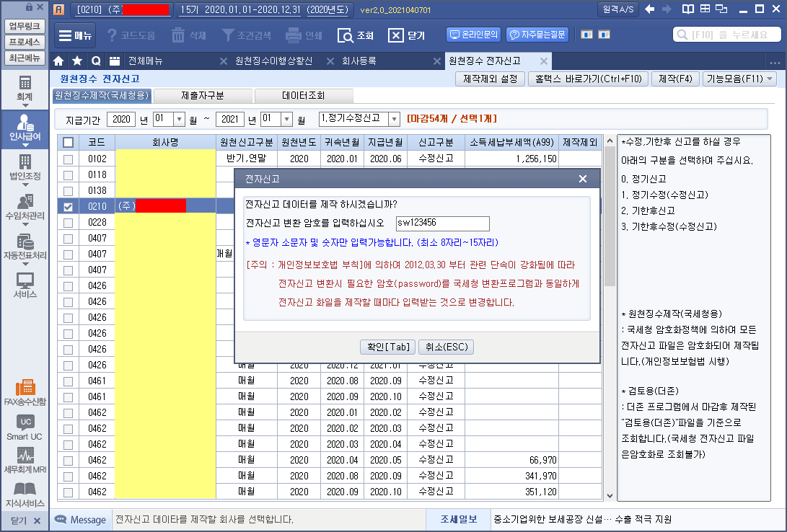Click the conversion password input field
The width and height of the screenshot is (787, 532).
click(x=442, y=223)
